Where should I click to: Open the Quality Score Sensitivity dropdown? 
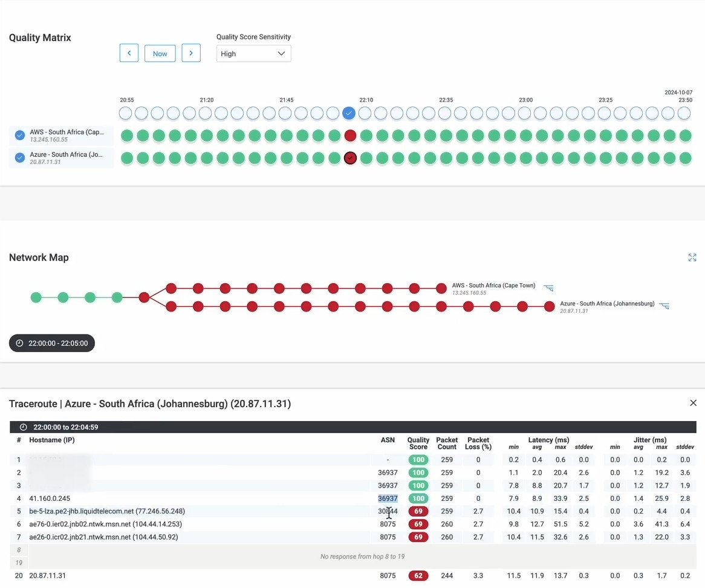click(253, 53)
